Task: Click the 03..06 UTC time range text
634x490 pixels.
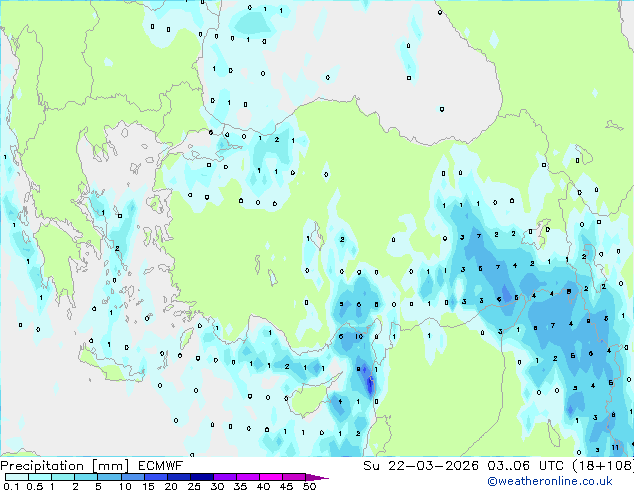Action: tap(525, 466)
